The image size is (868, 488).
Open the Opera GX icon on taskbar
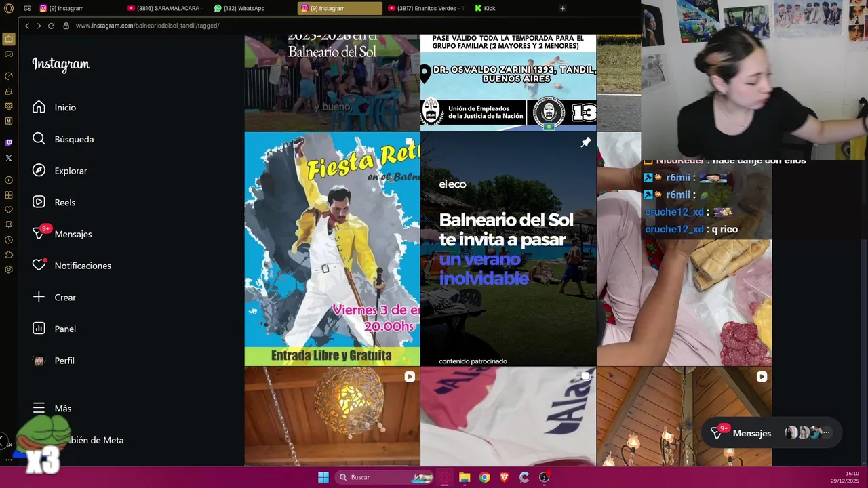point(445,477)
